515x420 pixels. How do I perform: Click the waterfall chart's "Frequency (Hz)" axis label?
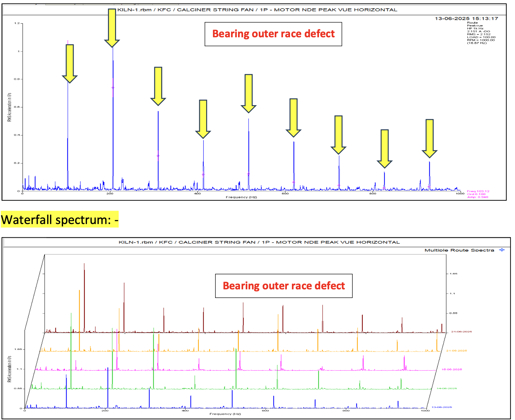(x=225, y=414)
